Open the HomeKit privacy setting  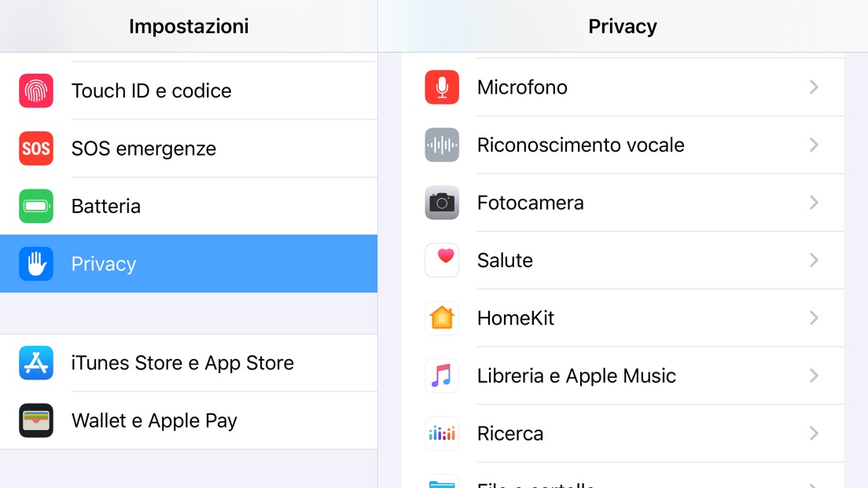click(x=516, y=318)
